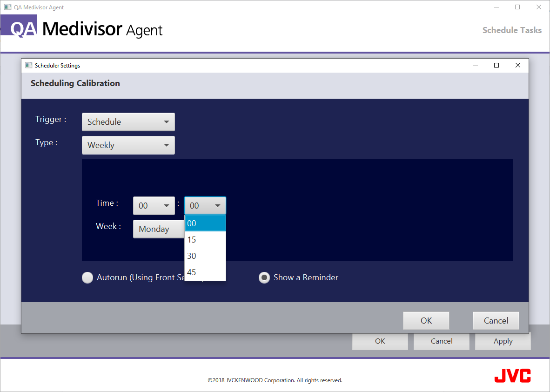Image resolution: width=550 pixels, height=392 pixels.
Task: Click the JVCKENWOOD copyright text
Action: click(275, 380)
